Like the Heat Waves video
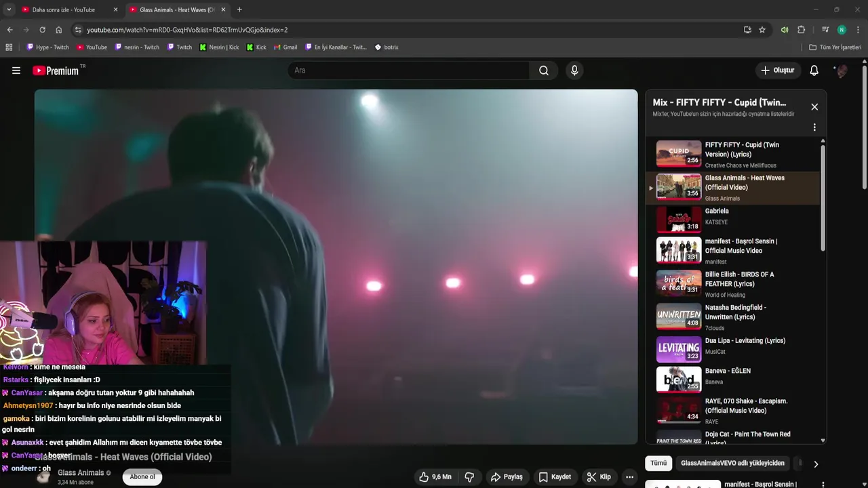 435,477
